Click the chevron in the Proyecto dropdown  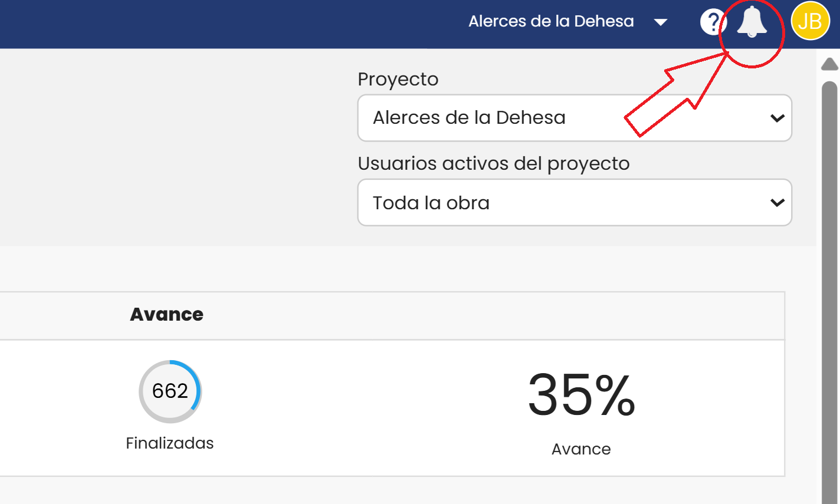(x=777, y=118)
